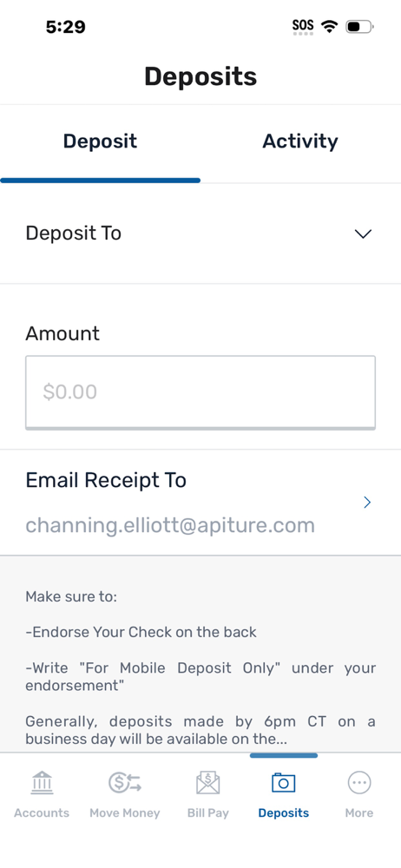Select the Deposit tab

(101, 141)
